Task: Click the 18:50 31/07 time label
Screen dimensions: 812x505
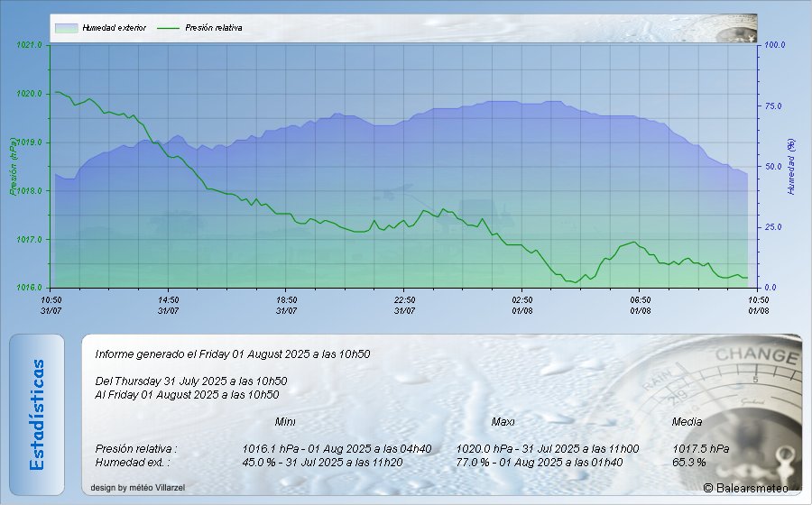Action: (x=286, y=306)
